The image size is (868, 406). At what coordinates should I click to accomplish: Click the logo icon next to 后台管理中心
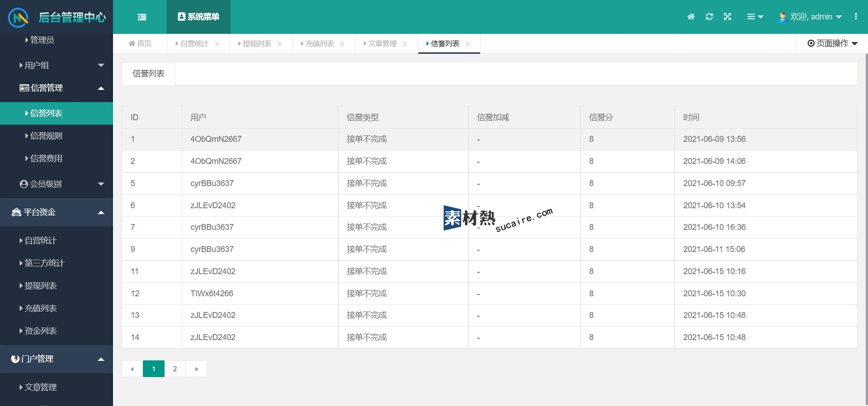click(x=19, y=18)
